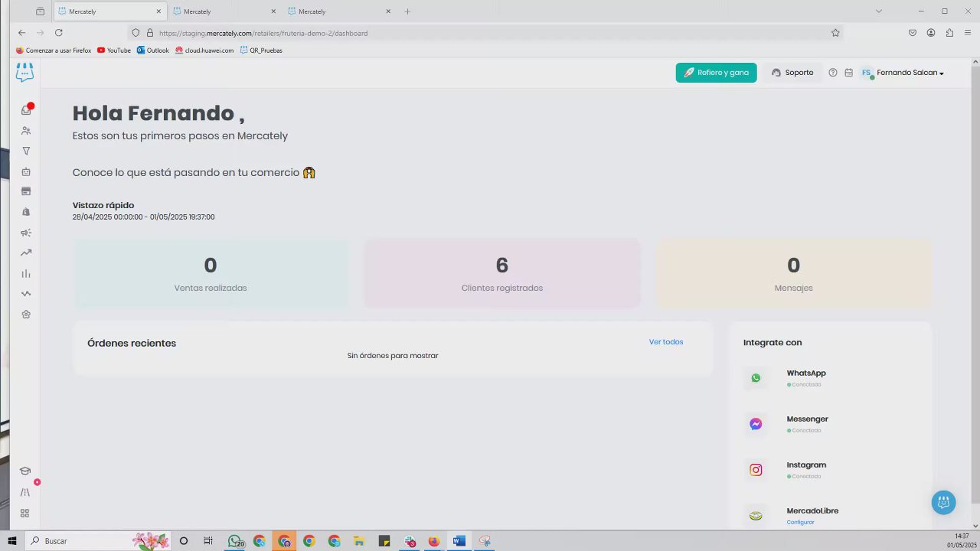Click the WhatsApp Conectado status text
The width and height of the screenshot is (980, 551).
pos(806,384)
